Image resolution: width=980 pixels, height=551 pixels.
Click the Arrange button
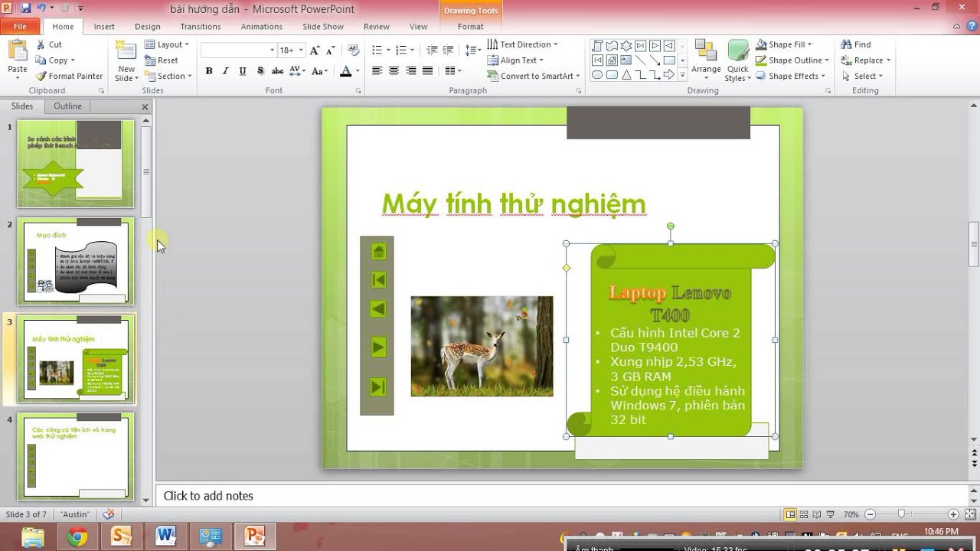tap(706, 60)
